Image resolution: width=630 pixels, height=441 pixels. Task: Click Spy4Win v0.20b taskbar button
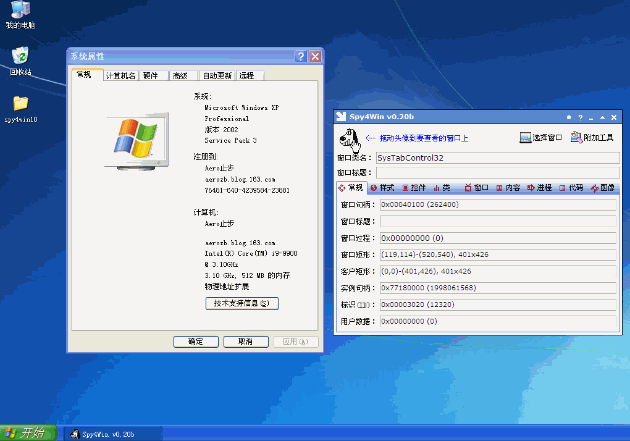tap(113, 434)
